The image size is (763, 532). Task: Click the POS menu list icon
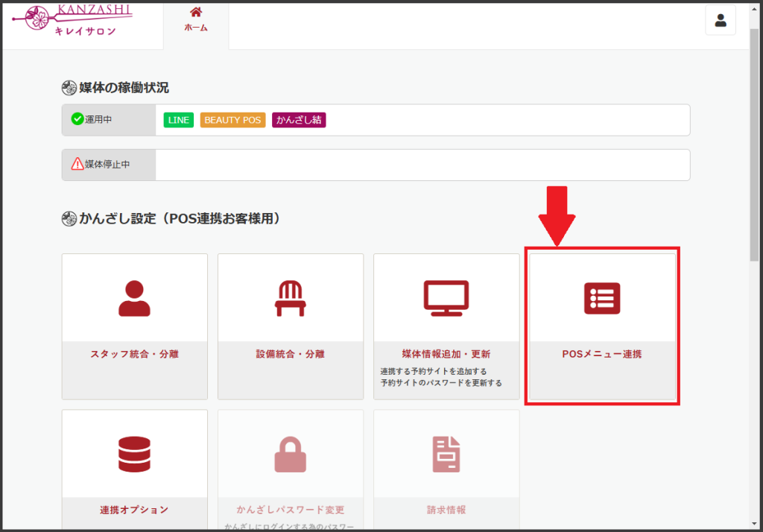pos(602,298)
